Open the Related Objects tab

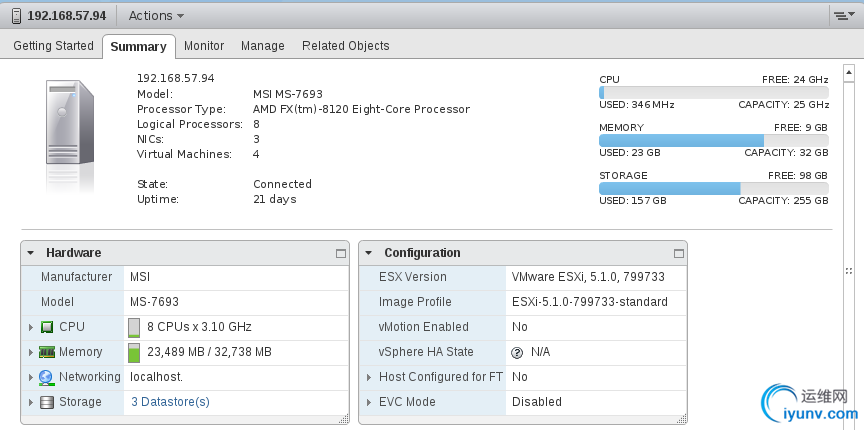(345, 46)
